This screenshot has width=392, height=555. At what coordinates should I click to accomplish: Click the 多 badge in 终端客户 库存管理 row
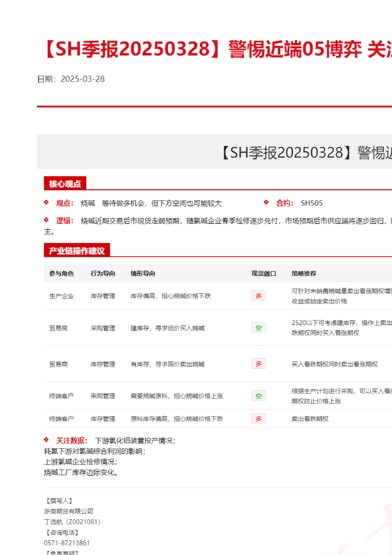pyautogui.click(x=258, y=419)
